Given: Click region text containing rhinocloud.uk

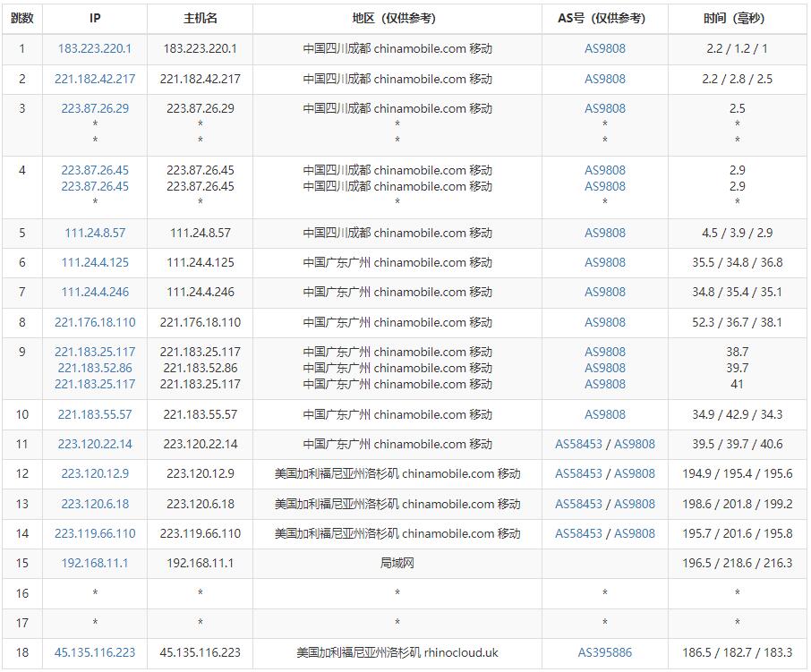Looking at the screenshot, I should click(x=397, y=653).
